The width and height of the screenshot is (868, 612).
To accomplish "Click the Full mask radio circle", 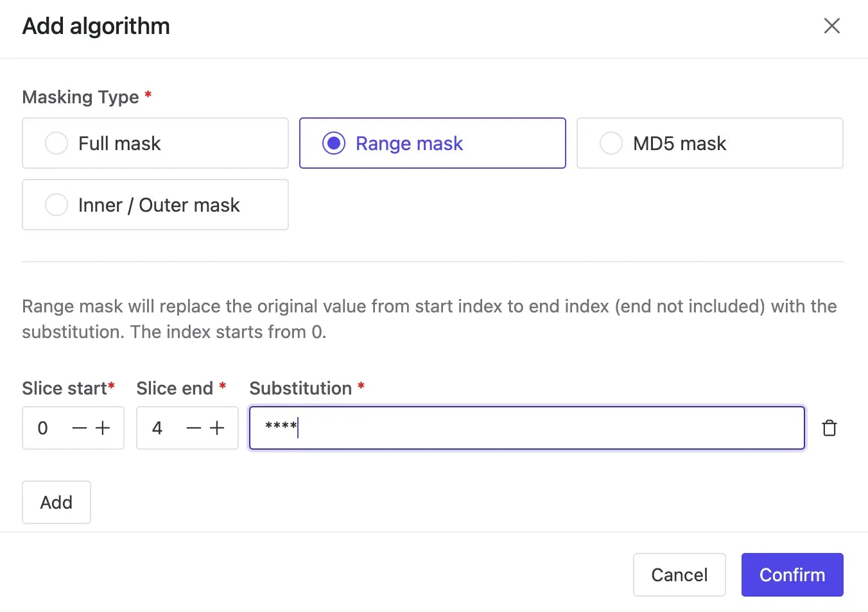I will pos(56,143).
